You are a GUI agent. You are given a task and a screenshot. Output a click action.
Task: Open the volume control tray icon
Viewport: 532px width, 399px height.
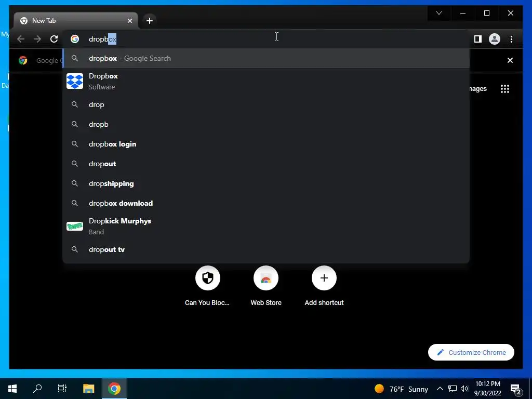[464, 389]
